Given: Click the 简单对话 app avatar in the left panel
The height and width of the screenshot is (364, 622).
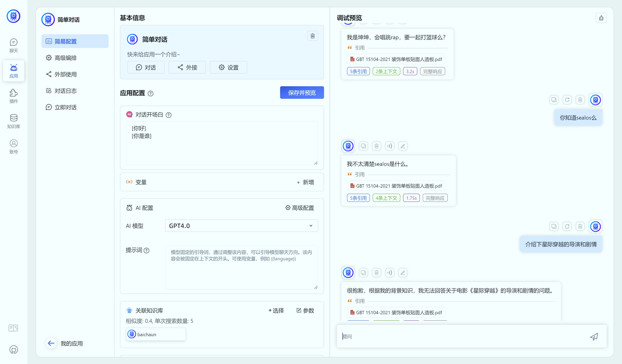Looking at the screenshot, I should pyautogui.click(x=48, y=19).
